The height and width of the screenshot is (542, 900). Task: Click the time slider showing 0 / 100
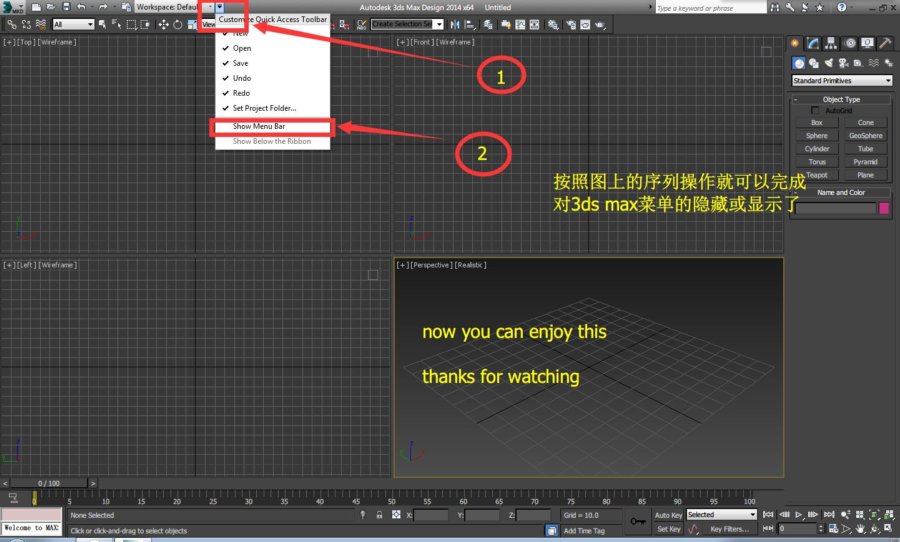click(x=49, y=483)
